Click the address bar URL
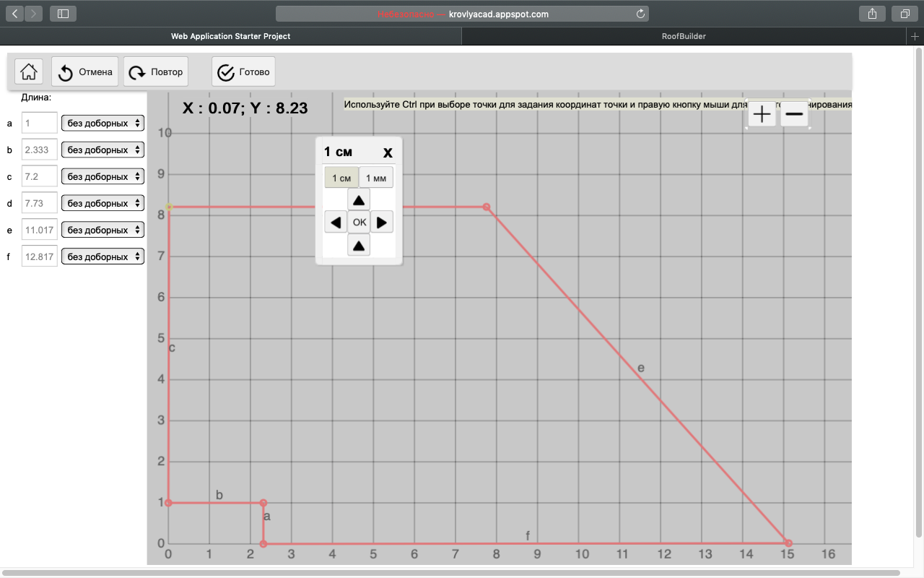This screenshot has width=924, height=578. point(499,14)
